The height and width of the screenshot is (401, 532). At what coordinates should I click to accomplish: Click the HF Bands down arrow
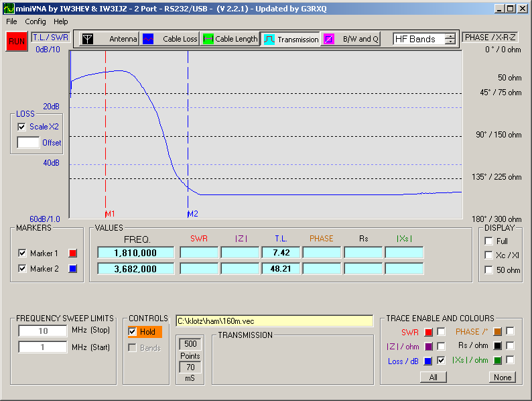pyautogui.click(x=450, y=42)
